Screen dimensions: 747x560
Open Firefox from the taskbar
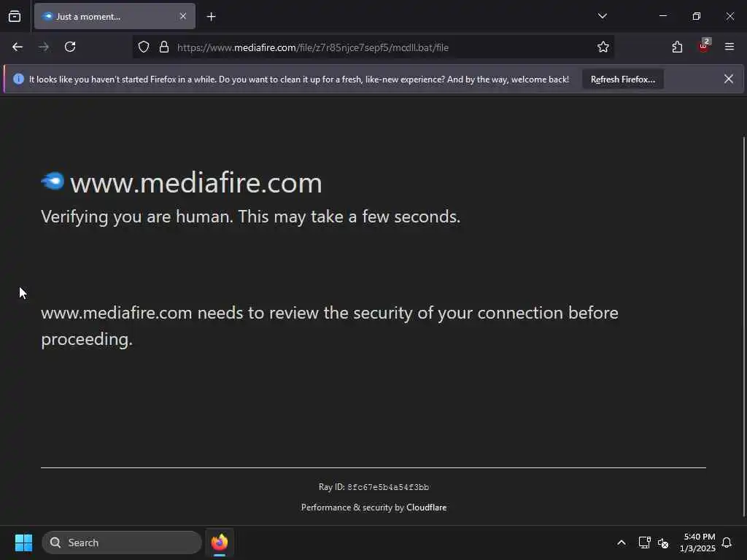click(220, 542)
